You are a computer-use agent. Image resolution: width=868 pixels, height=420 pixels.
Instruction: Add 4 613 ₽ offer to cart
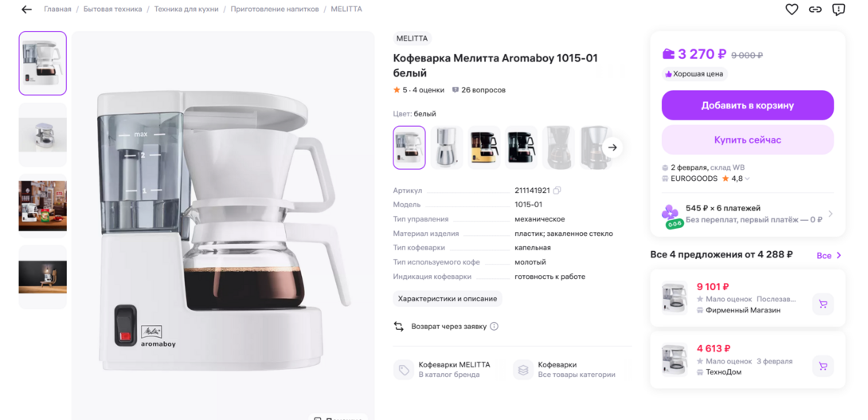pyautogui.click(x=823, y=367)
